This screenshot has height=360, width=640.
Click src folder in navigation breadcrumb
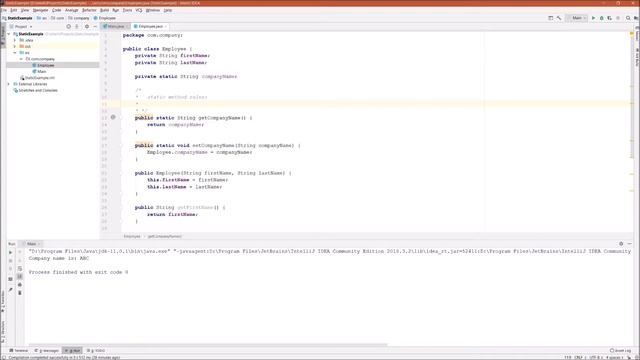42,18
